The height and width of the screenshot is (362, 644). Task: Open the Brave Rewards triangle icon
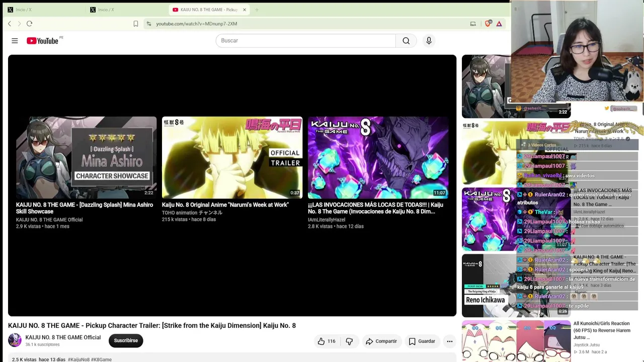coord(499,24)
